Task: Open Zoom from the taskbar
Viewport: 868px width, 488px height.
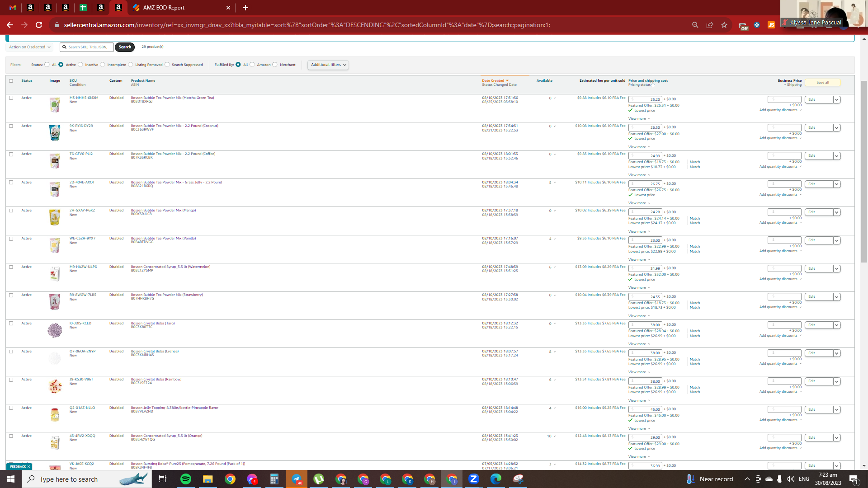Action: pos(474,479)
